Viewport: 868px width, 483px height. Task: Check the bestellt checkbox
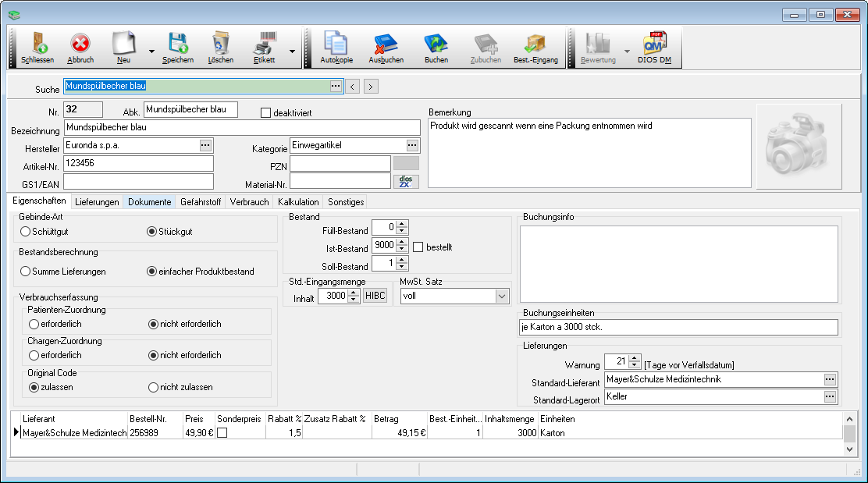tap(418, 247)
